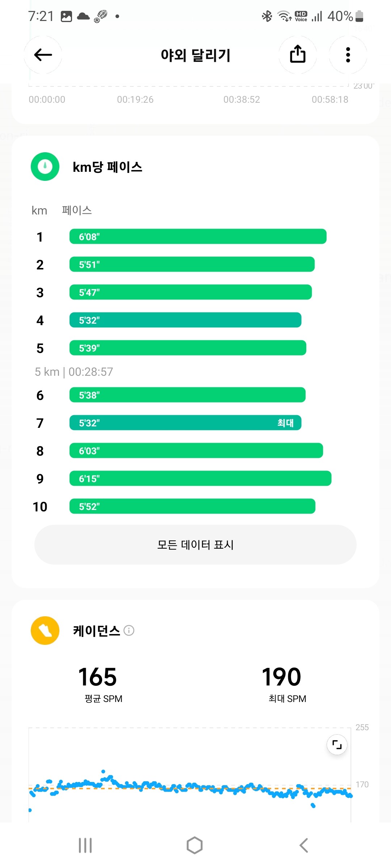Image resolution: width=391 pixels, height=868 pixels.
Task: Tap the km 10 pace bar 5'52"
Action: (192, 506)
